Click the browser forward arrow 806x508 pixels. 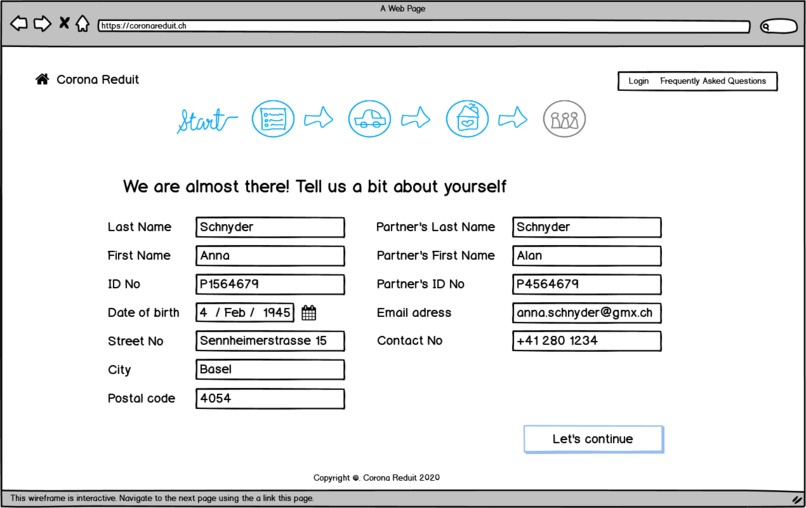coord(42,24)
